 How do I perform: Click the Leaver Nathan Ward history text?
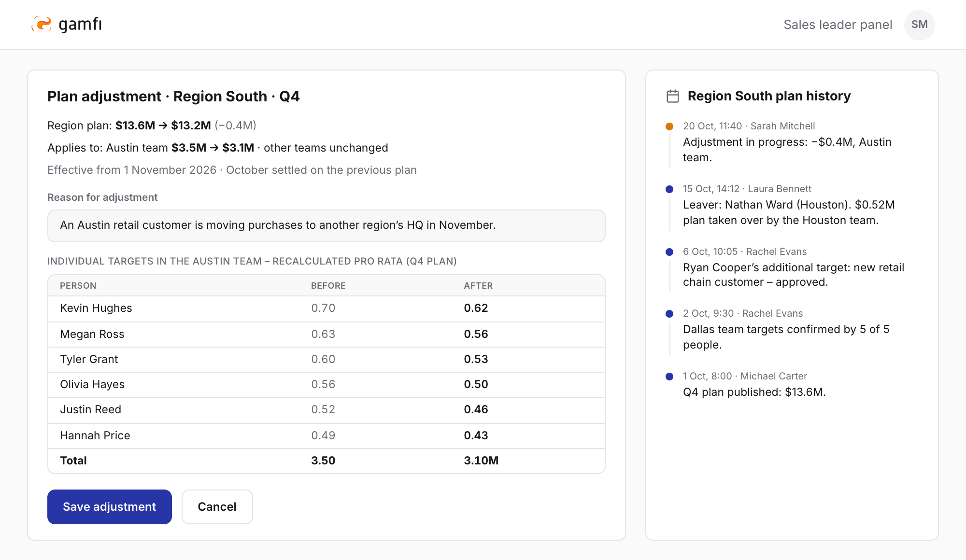tap(789, 212)
